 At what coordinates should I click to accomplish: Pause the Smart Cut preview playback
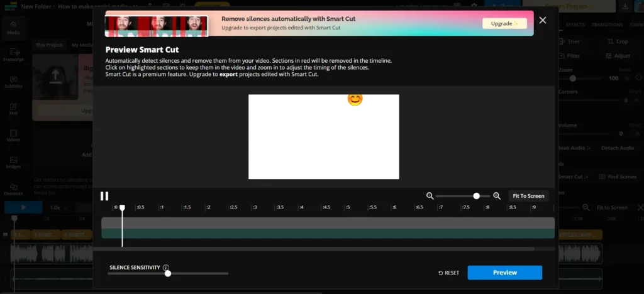point(104,196)
